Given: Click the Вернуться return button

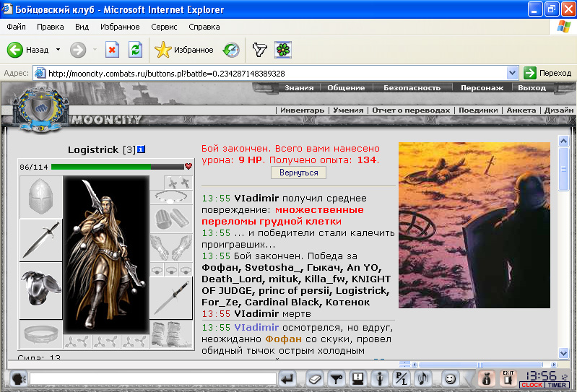Looking at the screenshot, I should [x=298, y=173].
